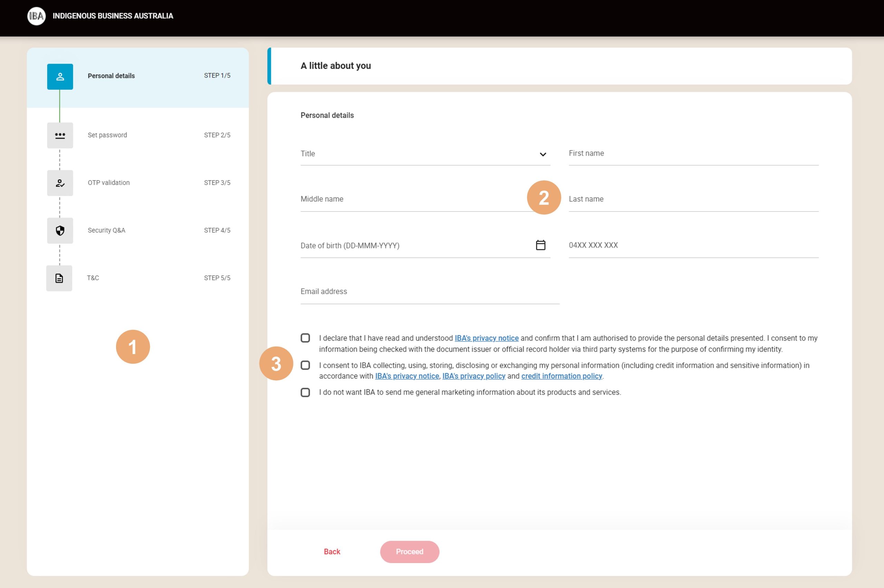Click the Personal details person icon
The width and height of the screenshot is (884, 588).
point(60,77)
